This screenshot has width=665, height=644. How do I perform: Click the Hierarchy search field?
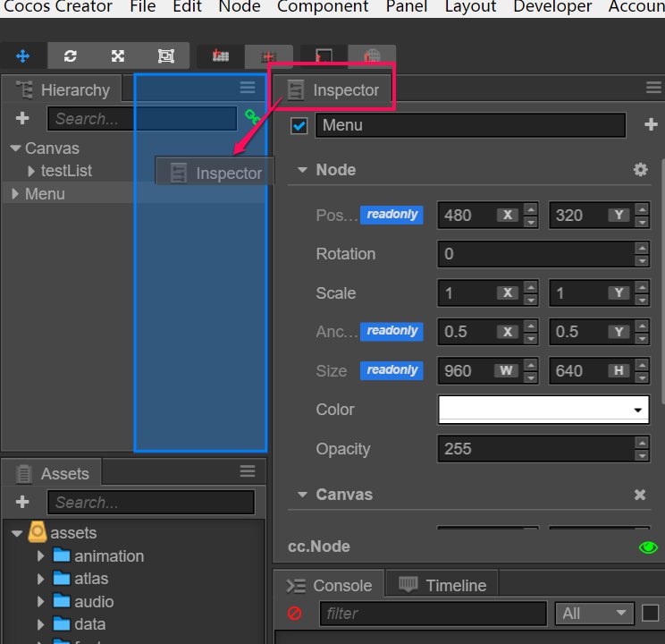pyautogui.click(x=142, y=118)
